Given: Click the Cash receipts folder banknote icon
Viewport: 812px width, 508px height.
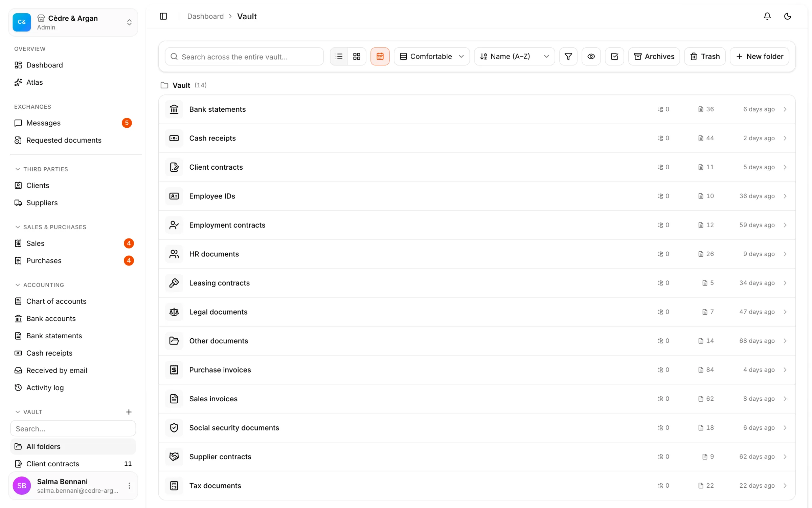Looking at the screenshot, I should click(x=174, y=138).
